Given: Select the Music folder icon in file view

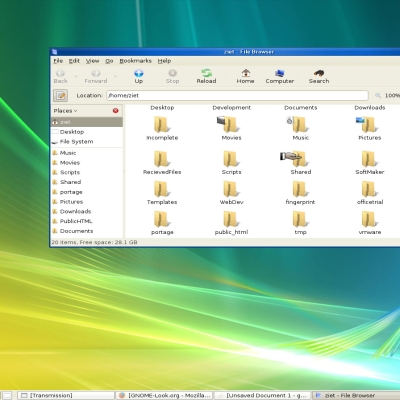Looking at the screenshot, I should (298, 125).
